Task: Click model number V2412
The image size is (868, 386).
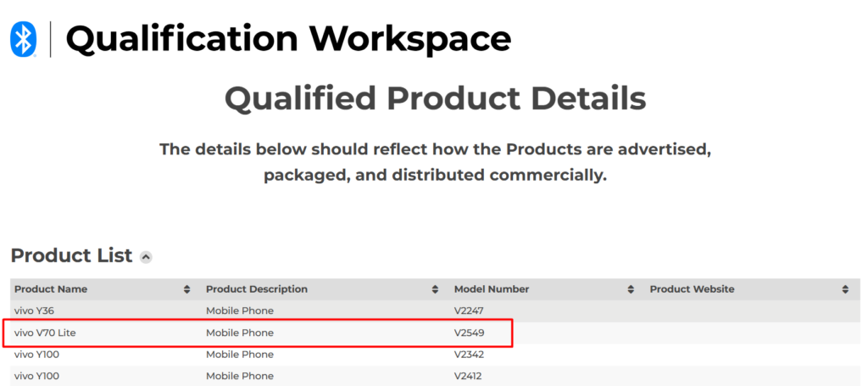Action: [469, 376]
